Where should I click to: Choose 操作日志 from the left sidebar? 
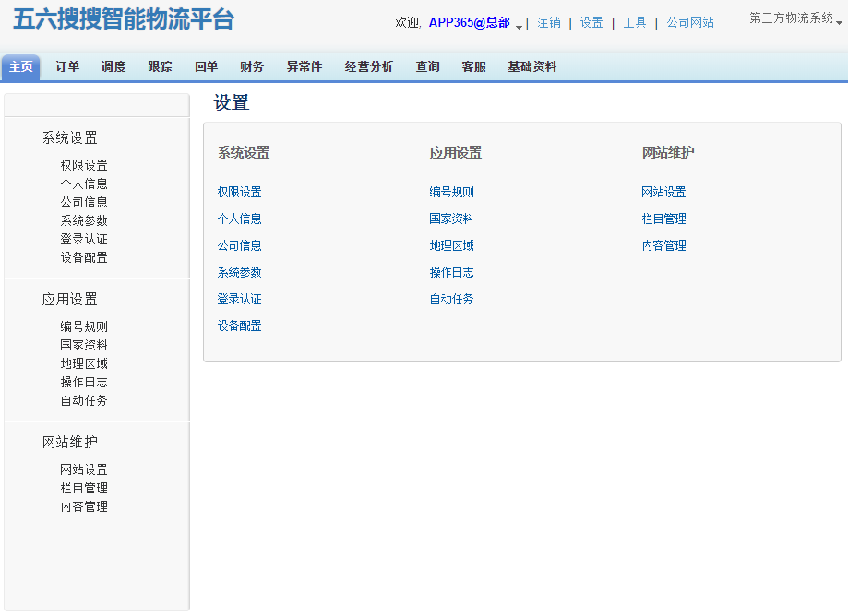pos(84,382)
